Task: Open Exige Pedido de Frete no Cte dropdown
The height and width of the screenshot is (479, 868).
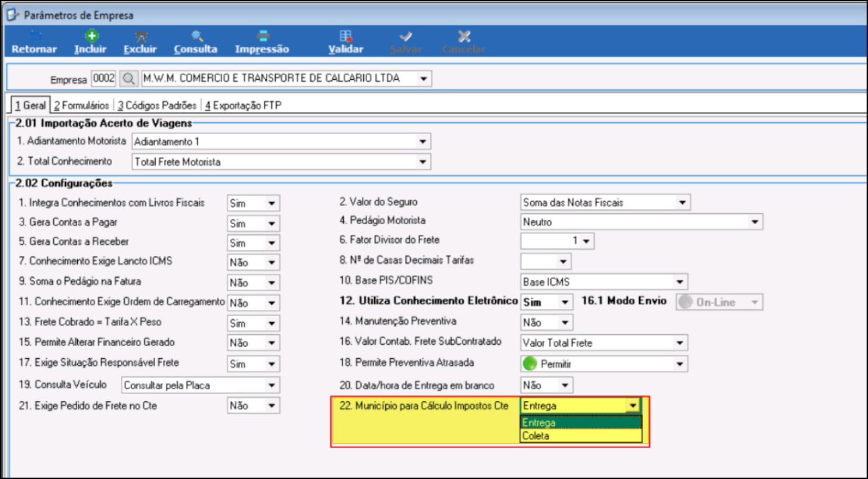Action: tap(272, 405)
